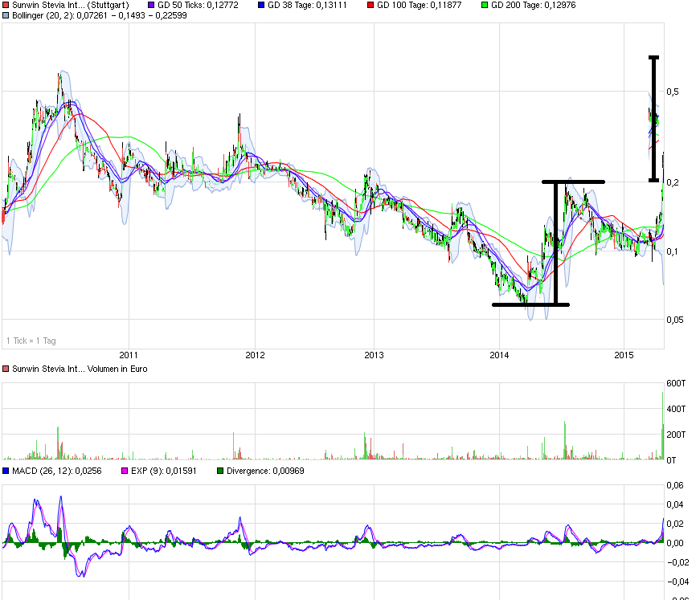This screenshot has width=700, height=600.
Task: Click the 0,5 price axis label
Action: coord(673,92)
